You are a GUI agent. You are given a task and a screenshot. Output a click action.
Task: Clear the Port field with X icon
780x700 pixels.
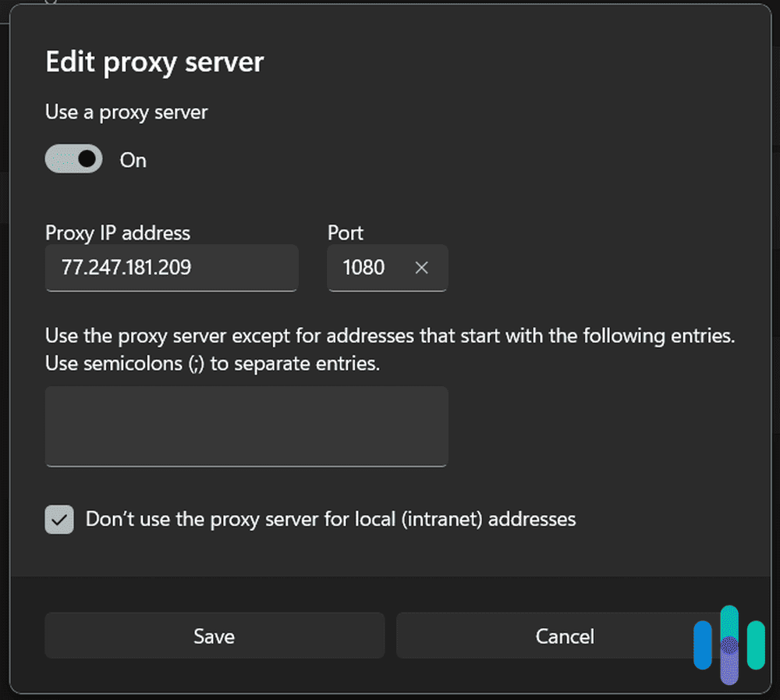(421, 268)
